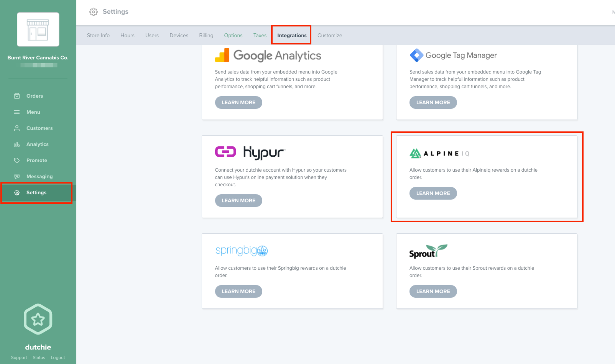
Task: Click the Menu hamburger icon in sidebar
Action: pyautogui.click(x=17, y=112)
